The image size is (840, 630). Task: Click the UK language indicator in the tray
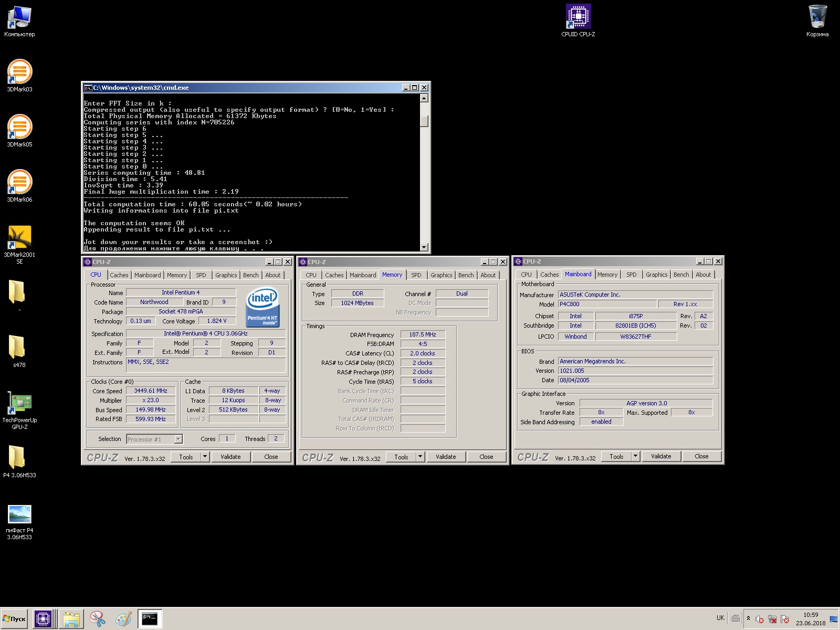720,618
